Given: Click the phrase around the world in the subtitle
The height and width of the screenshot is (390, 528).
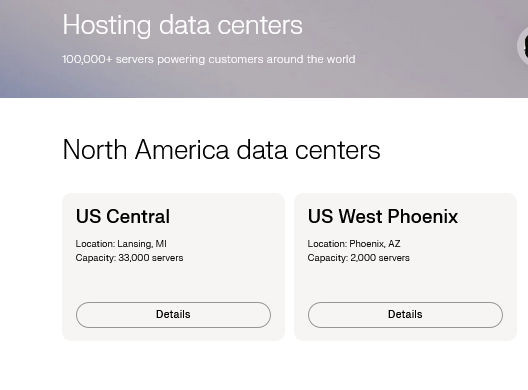Looking at the screenshot, I should [x=311, y=59].
